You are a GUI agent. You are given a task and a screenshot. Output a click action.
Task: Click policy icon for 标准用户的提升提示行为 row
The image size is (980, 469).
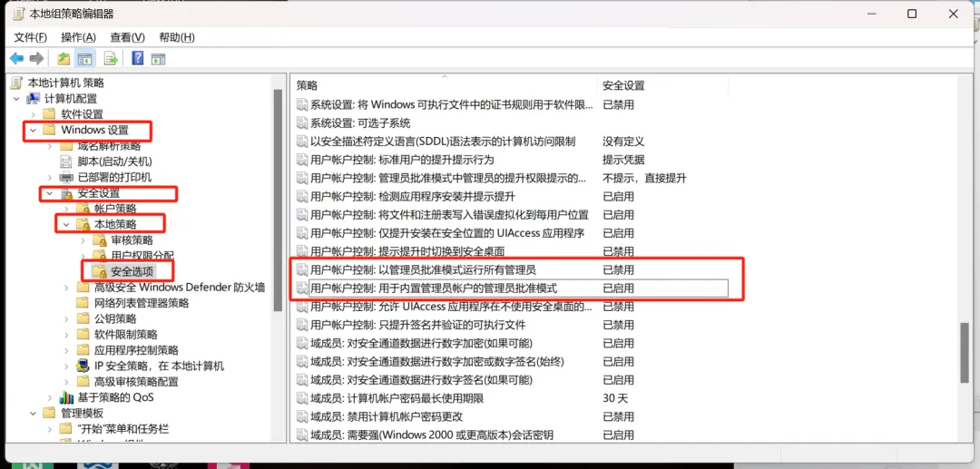coord(302,160)
